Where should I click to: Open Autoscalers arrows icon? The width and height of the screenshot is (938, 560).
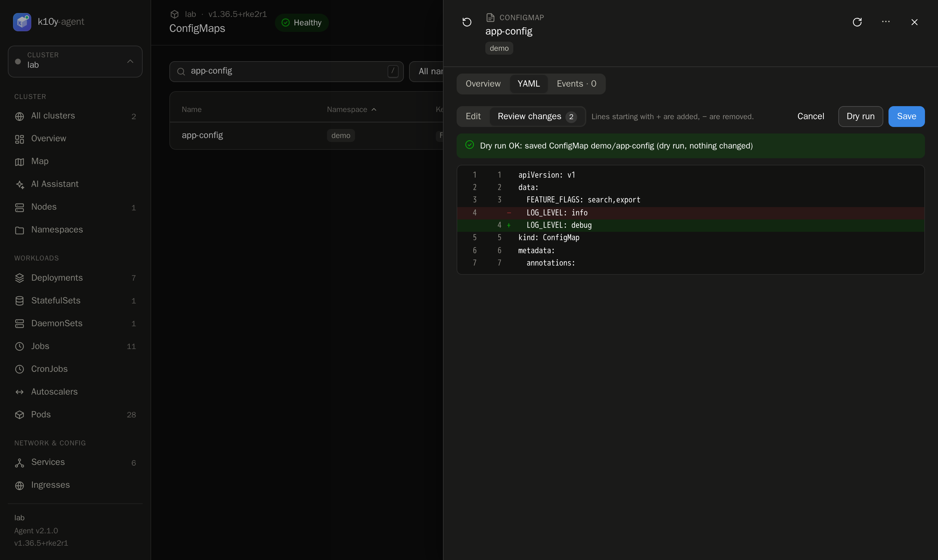pyautogui.click(x=20, y=392)
